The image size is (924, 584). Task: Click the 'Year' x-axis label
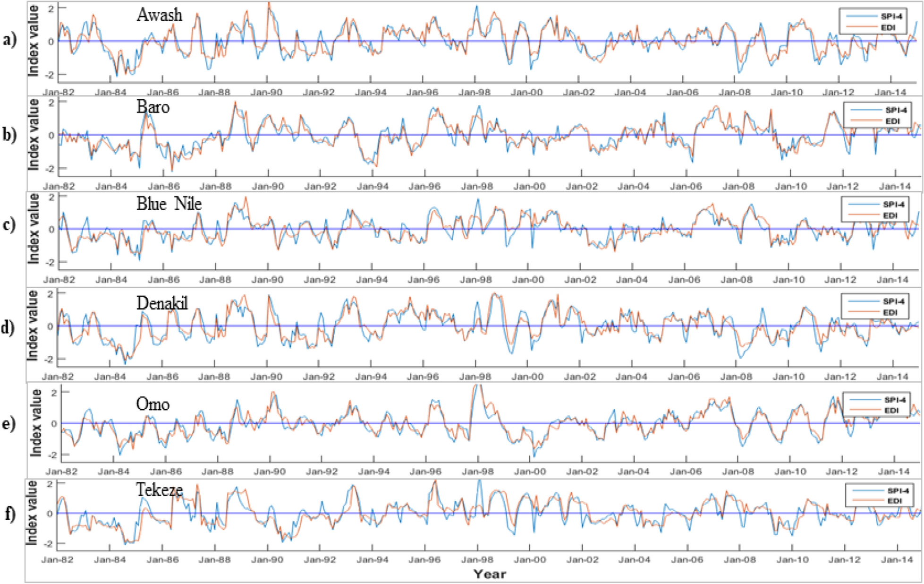tap(490, 574)
